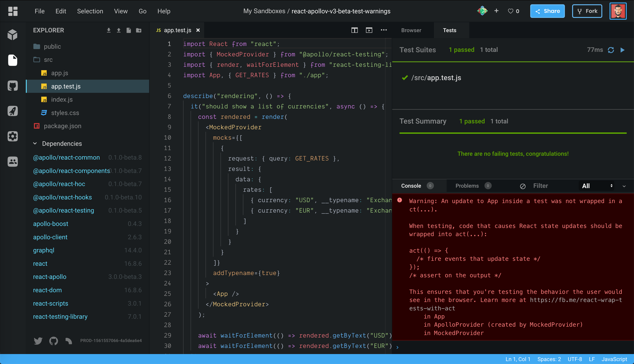
Task: Collapse the console panel chevron
Action: [x=624, y=186]
